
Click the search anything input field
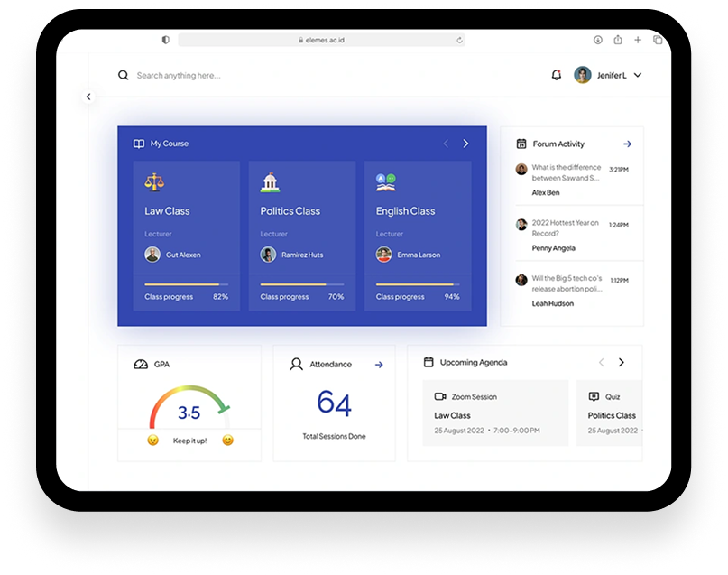(271, 76)
